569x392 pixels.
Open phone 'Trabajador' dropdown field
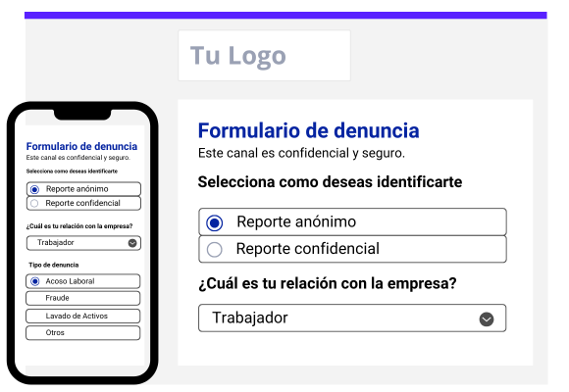(83, 243)
